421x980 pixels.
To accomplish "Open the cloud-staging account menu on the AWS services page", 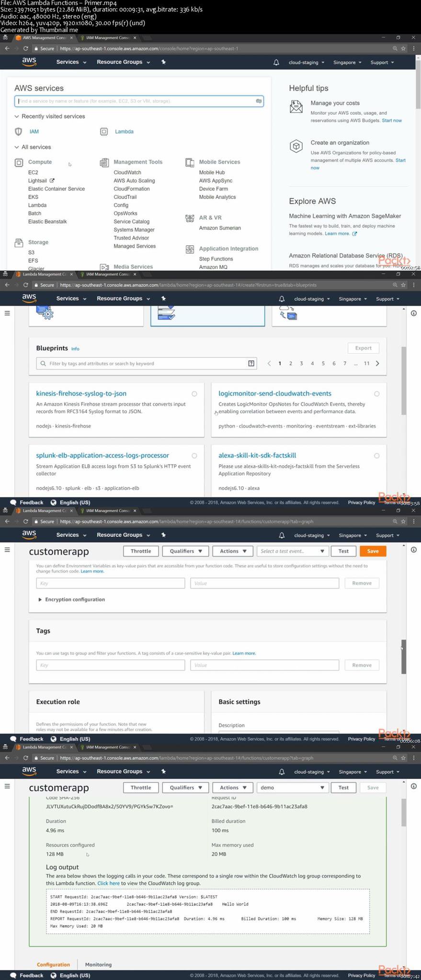I will click(306, 62).
